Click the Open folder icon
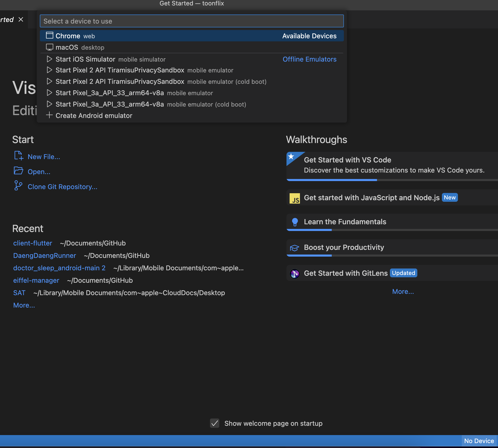498x448 pixels. pos(18,171)
